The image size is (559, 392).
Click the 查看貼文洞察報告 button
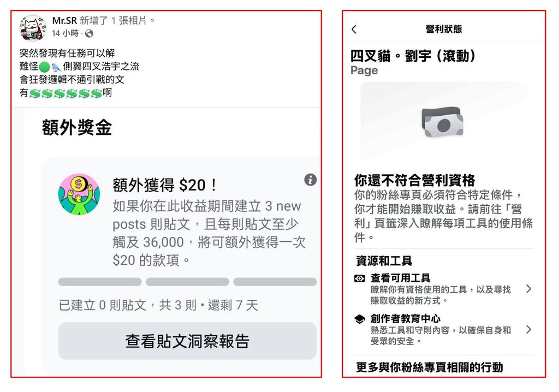tap(187, 341)
